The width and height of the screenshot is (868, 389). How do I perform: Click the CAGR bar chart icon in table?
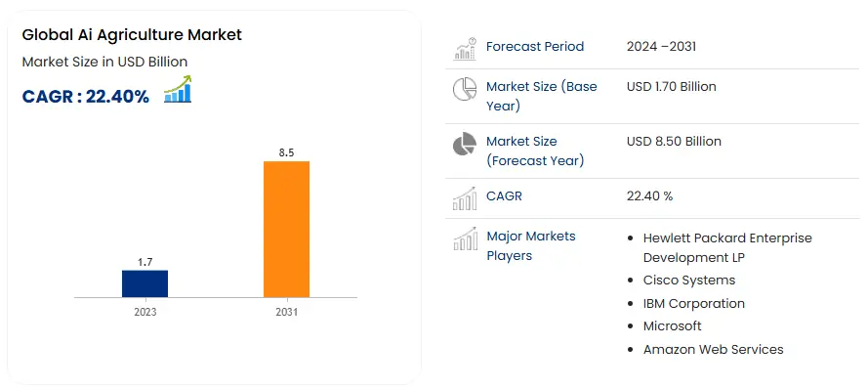tap(465, 198)
